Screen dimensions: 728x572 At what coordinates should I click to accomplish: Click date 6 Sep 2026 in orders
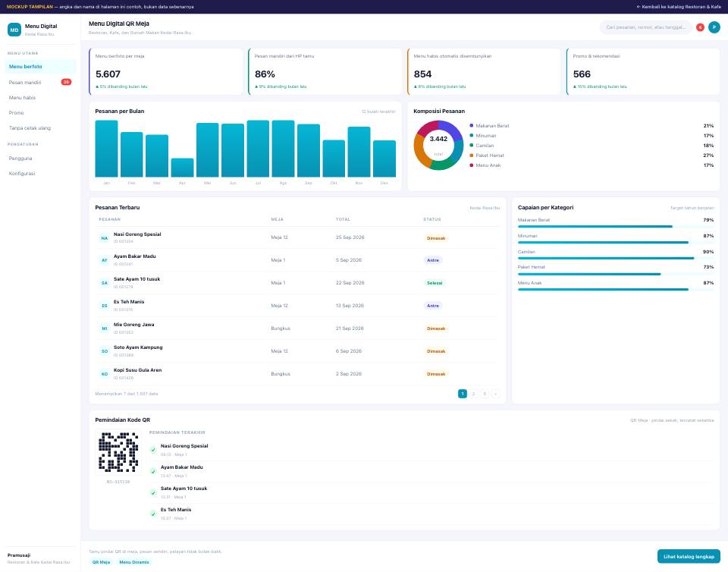coord(349,351)
